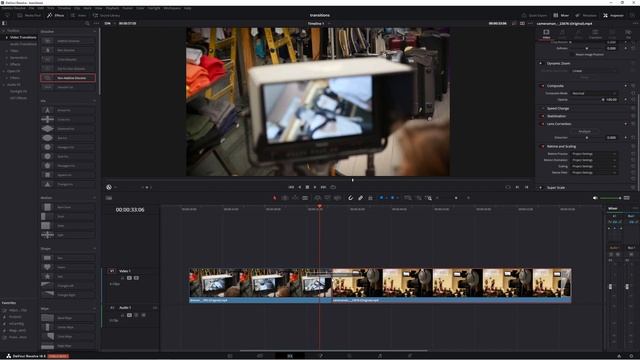640x360 pixels.
Task: Select the Non-Additive Dissolve transition
Action: (x=68, y=78)
